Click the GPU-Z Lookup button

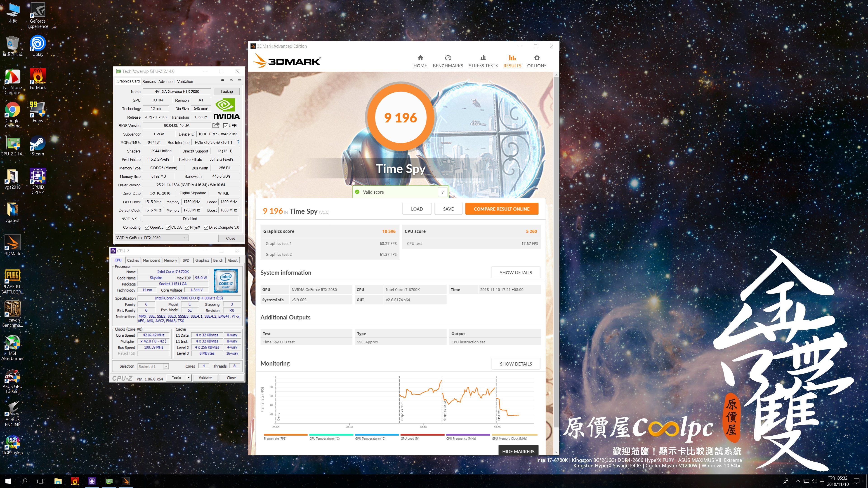click(x=226, y=91)
